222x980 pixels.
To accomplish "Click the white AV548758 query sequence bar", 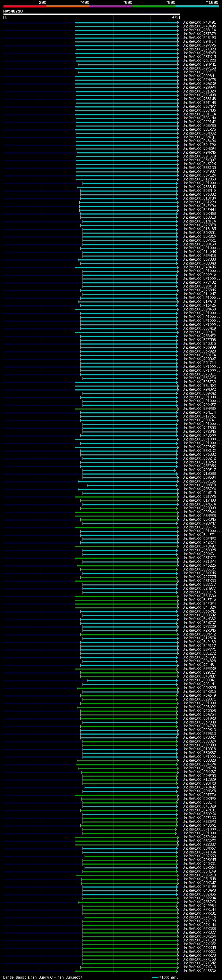I will (x=92, y=14).
